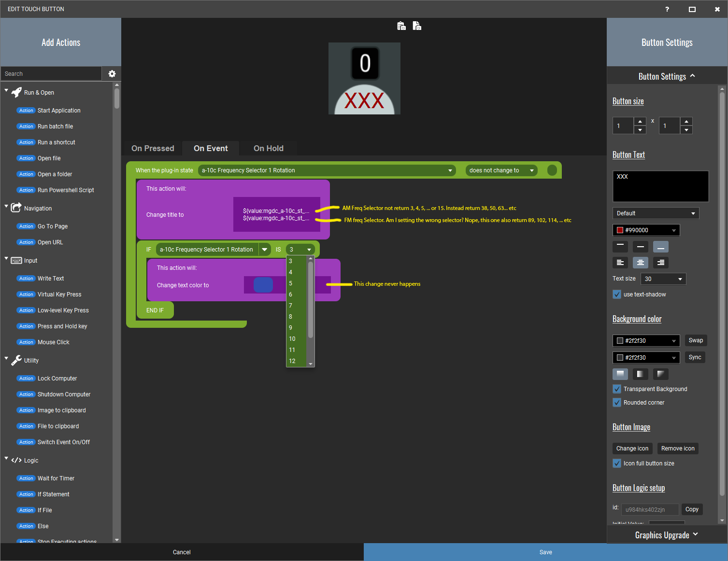Set text vertical alignment to bottom
Viewport: 728px width, 561px height.
pos(661,247)
